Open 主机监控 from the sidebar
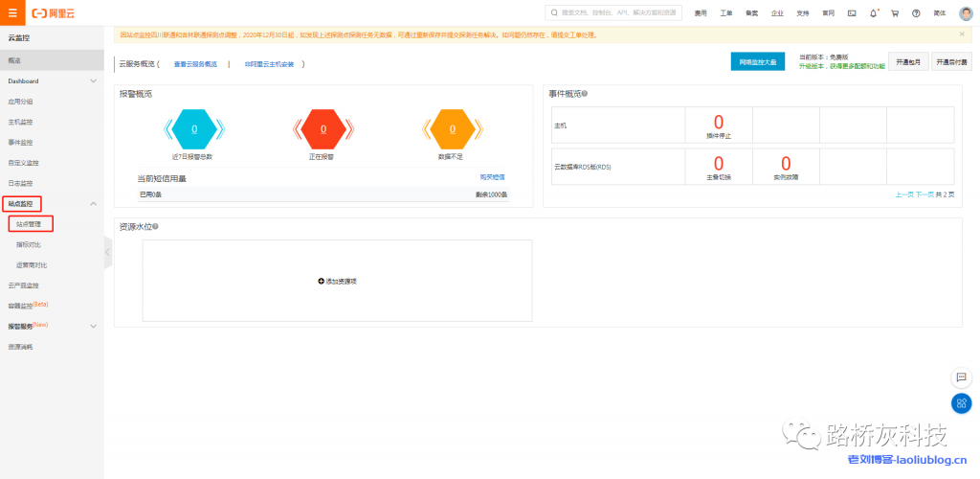The image size is (980, 479). click(x=21, y=122)
